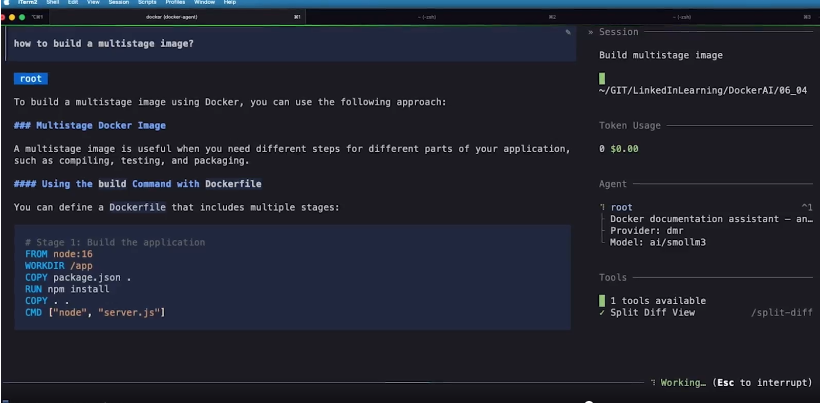Open the View menu
Image resolution: width=820 pixels, height=403 pixels.
93,3
